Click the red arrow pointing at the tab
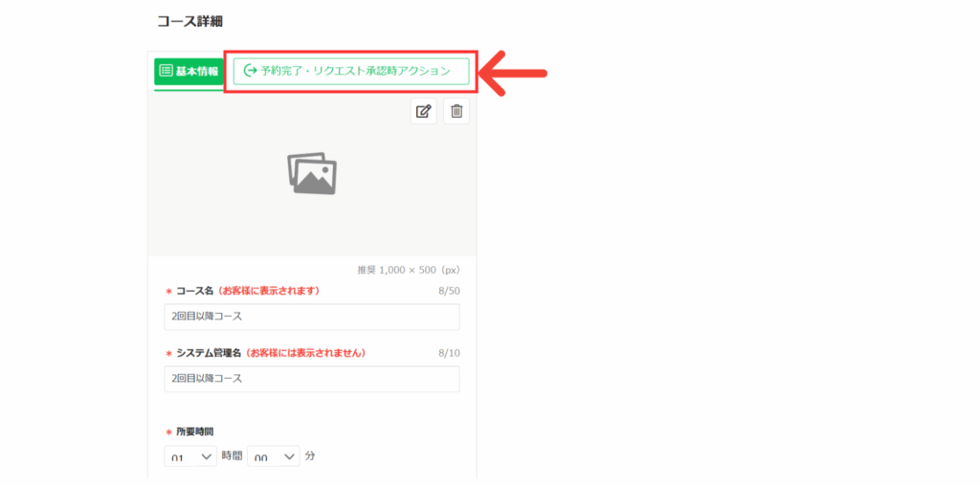 pos(512,72)
